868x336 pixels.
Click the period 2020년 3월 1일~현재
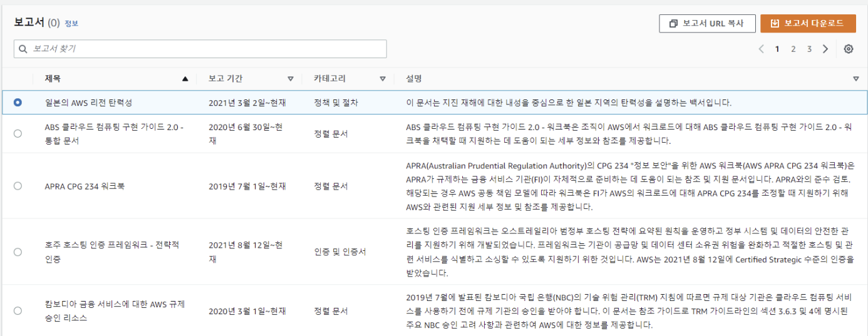click(x=247, y=310)
